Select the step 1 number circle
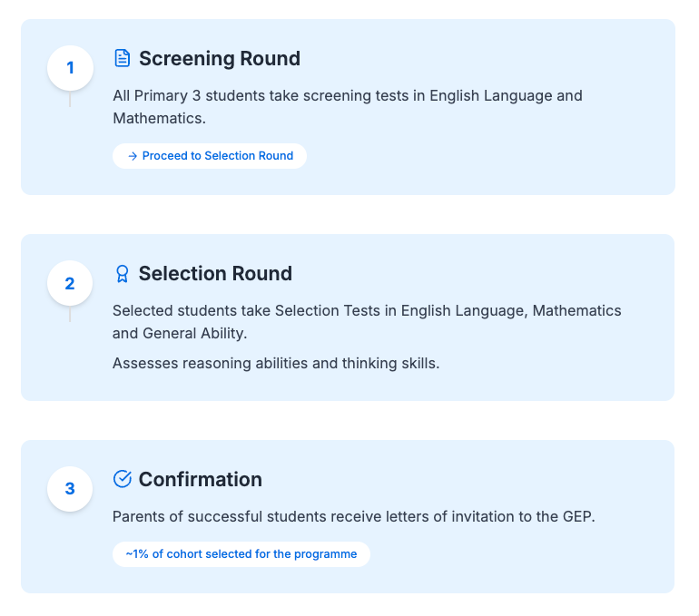 tap(70, 68)
